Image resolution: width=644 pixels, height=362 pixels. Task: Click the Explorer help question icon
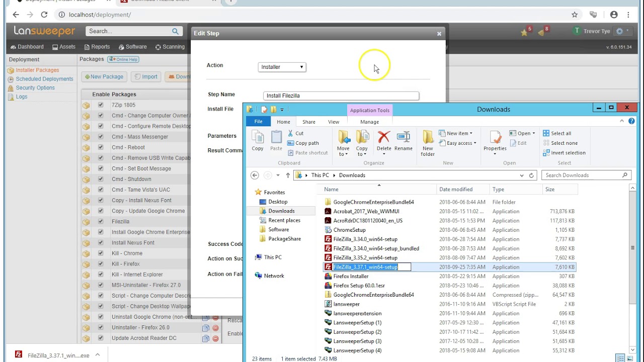point(631,121)
